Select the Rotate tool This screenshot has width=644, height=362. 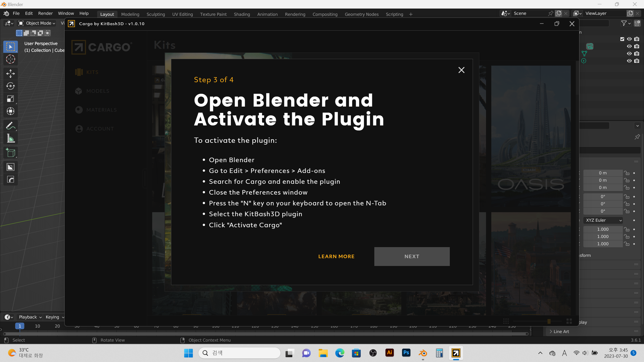pyautogui.click(x=10, y=86)
